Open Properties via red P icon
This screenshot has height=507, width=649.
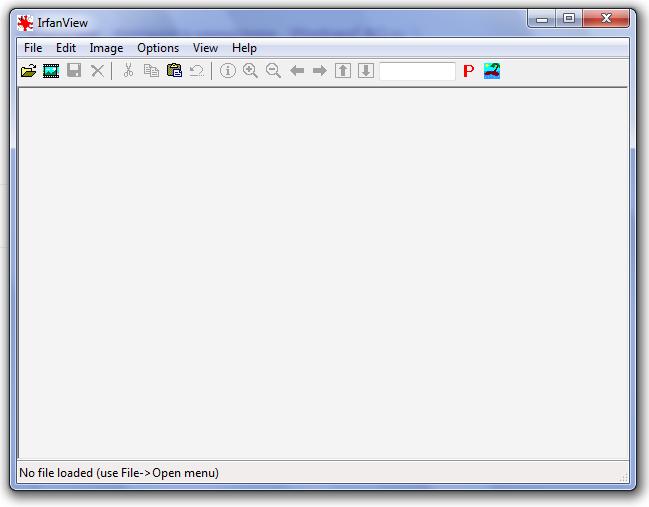point(468,71)
